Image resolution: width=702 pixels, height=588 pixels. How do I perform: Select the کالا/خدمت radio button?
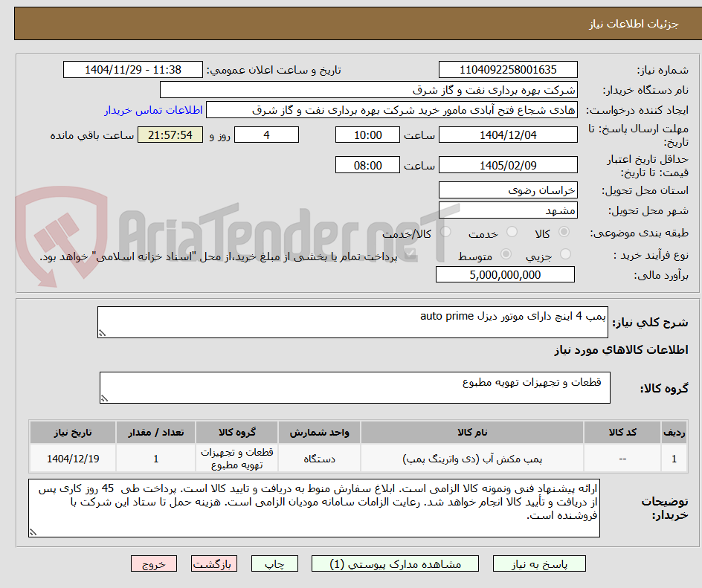[445, 232]
